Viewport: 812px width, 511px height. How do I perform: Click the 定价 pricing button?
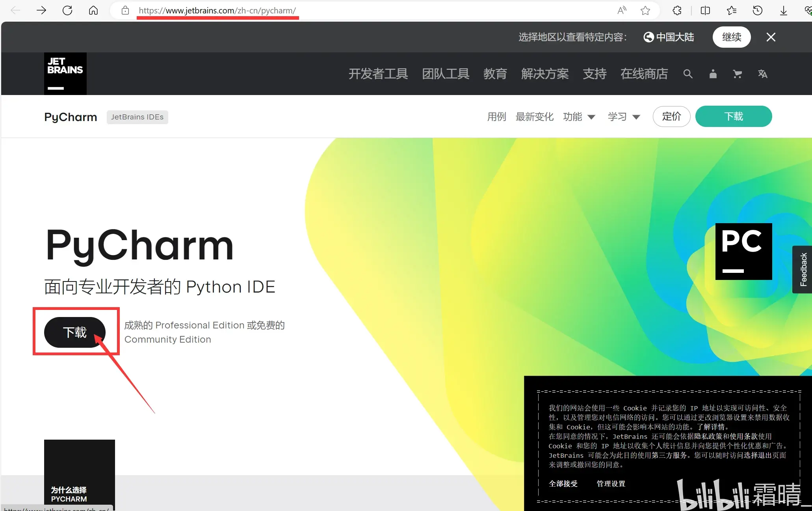pyautogui.click(x=671, y=116)
